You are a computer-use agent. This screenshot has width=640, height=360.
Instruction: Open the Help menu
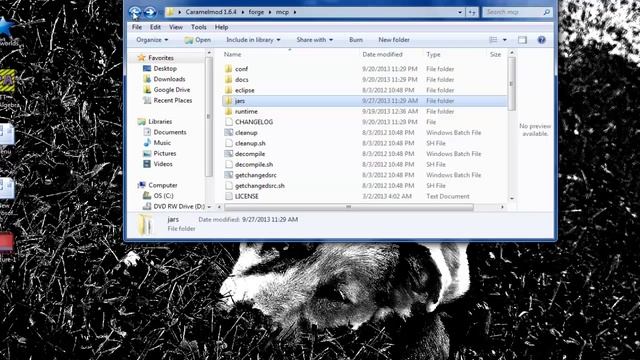[x=221, y=27]
